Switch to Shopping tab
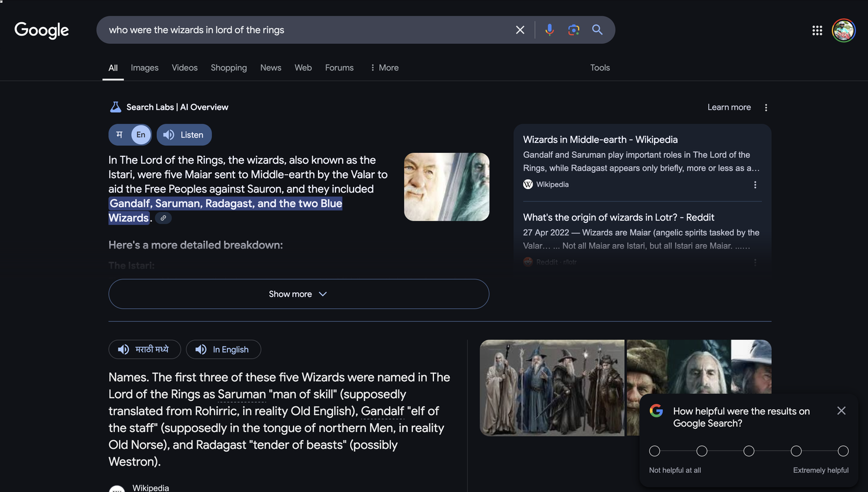 tap(229, 68)
